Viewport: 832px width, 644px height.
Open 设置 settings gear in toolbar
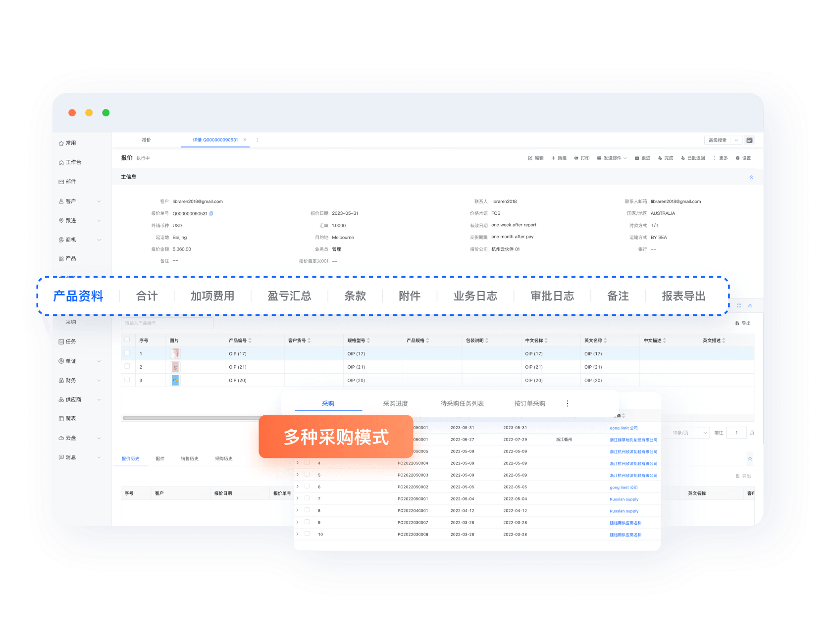(x=737, y=158)
